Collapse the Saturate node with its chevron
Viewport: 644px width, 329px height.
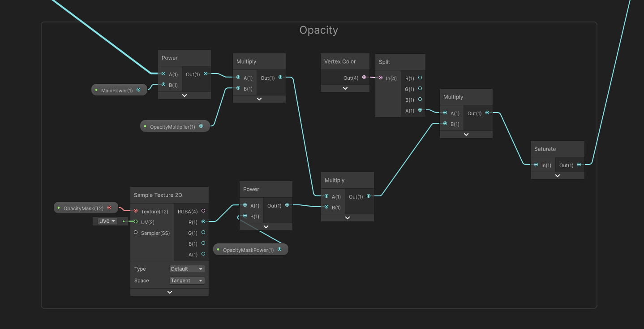tap(558, 176)
